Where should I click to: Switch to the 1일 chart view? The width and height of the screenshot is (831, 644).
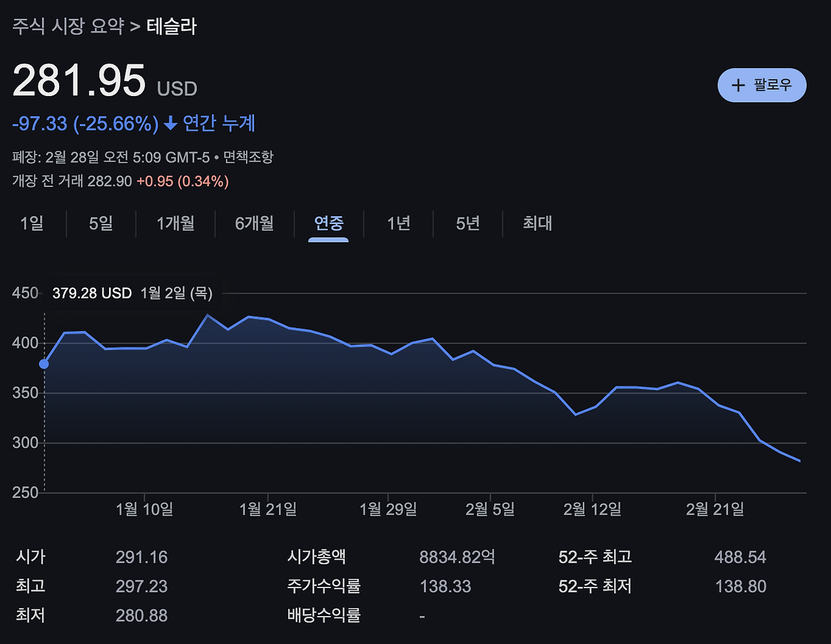tap(32, 223)
